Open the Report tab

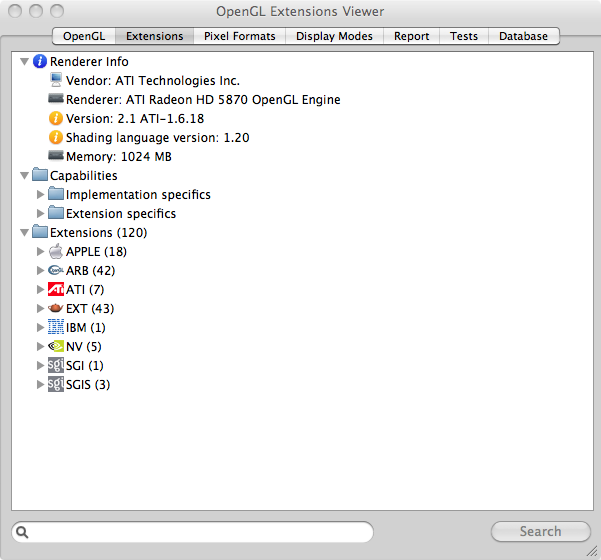click(x=411, y=36)
